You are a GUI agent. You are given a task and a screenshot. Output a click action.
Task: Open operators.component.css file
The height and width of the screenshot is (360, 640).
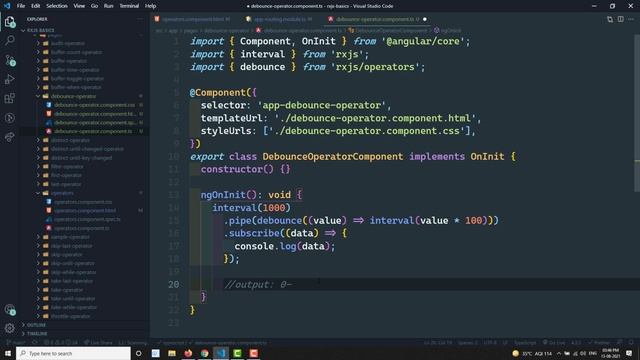[x=83, y=202]
